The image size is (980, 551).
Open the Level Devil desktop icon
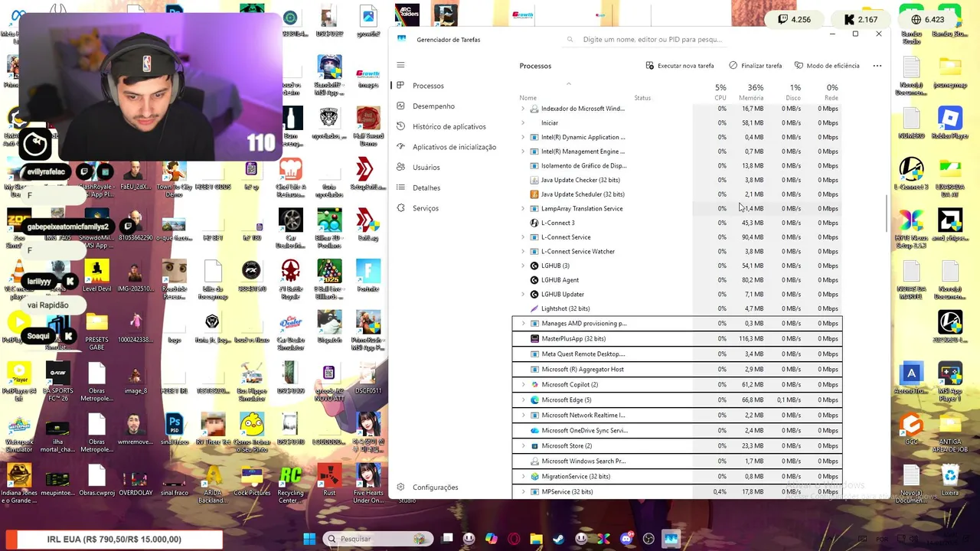click(x=96, y=275)
